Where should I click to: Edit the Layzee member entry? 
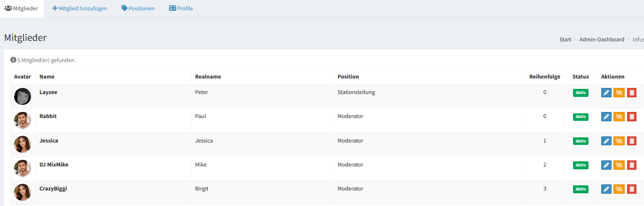[606, 93]
